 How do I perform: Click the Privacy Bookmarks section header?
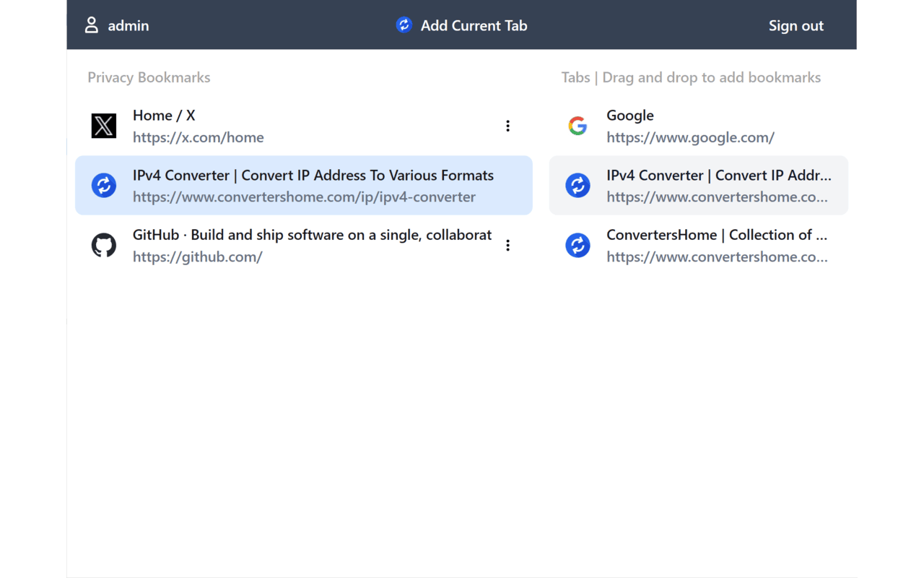(x=149, y=77)
